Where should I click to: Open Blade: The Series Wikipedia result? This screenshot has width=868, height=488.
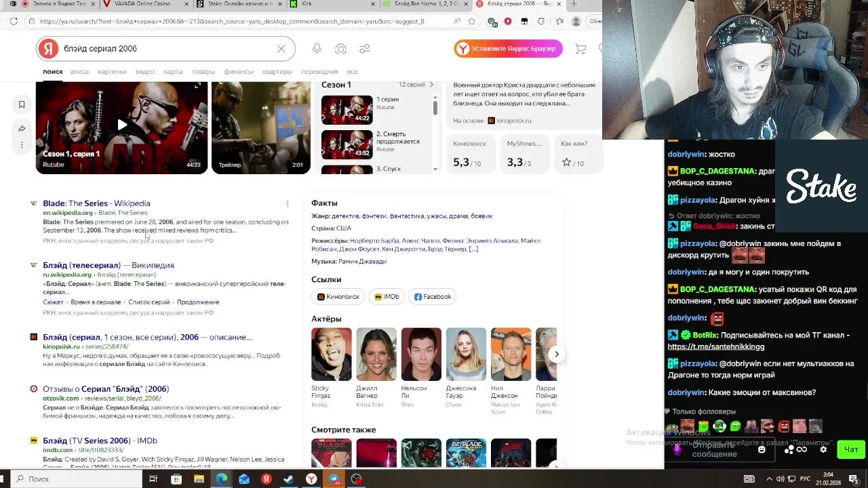pyautogui.click(x=96, y=203)
